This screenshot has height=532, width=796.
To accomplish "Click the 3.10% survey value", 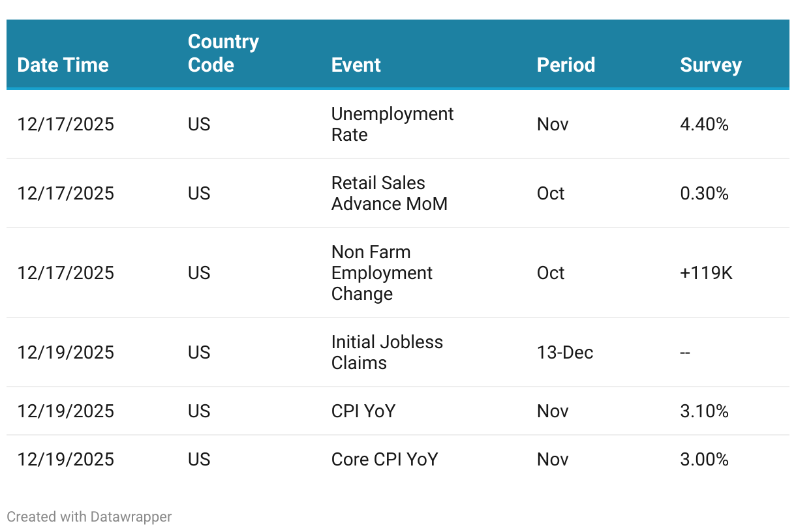I will point(704,411).
